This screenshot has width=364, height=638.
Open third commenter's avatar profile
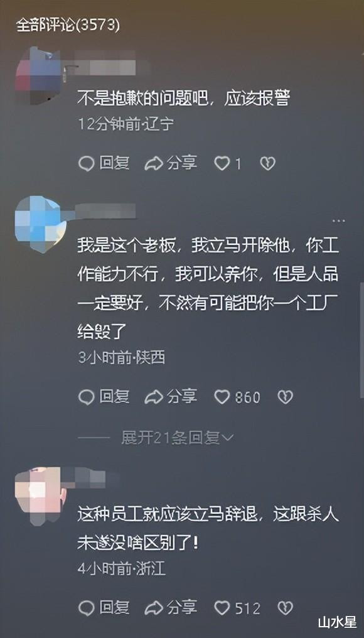(x=40, y=493)
